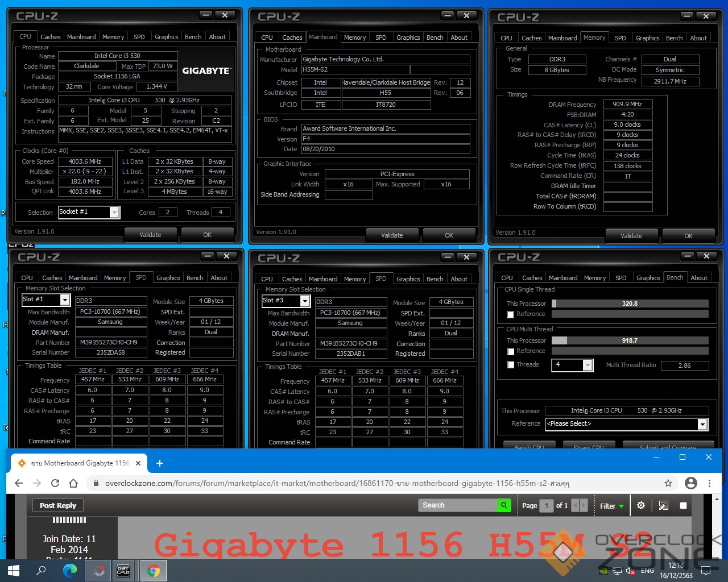Click the browser address bar URL
This screenshot has height=582, width=728.
coord(337,484)
